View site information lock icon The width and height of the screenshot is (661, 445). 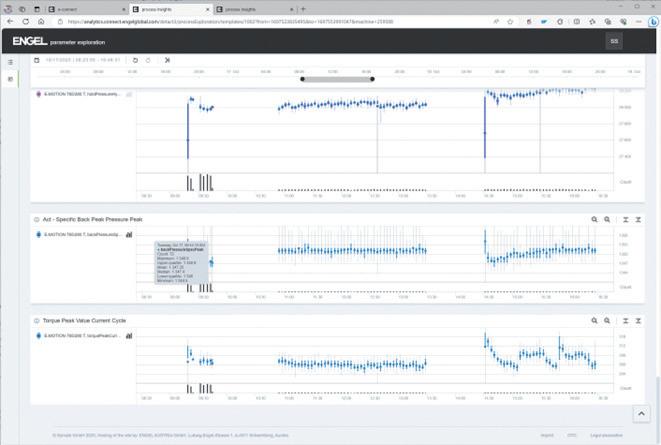60,21
